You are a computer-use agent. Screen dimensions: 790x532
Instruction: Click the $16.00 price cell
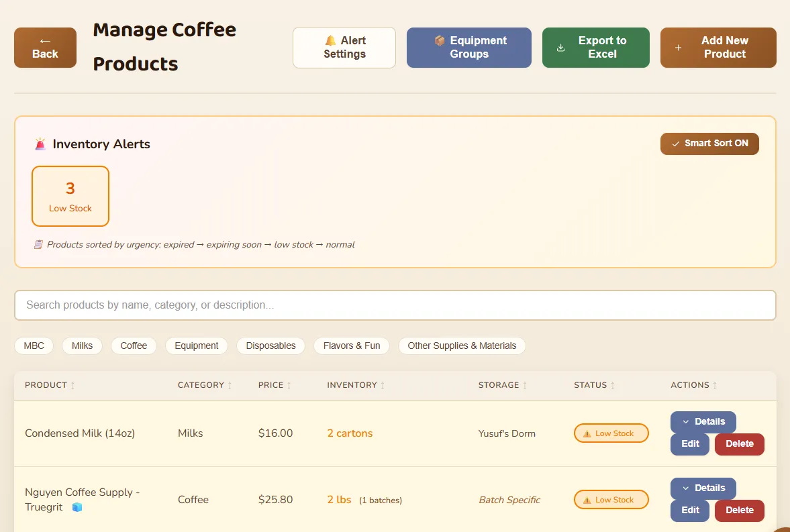(x=275, y=433)
